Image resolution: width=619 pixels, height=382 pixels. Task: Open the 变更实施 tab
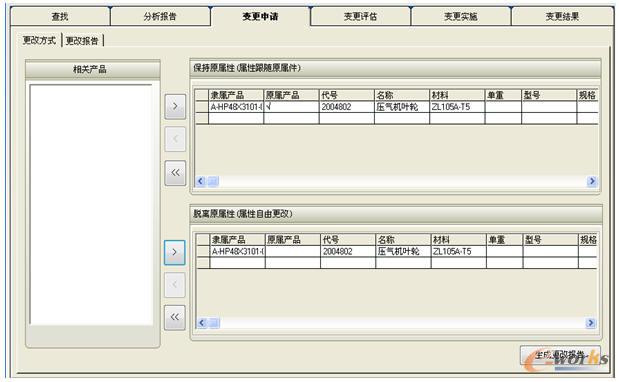click(x=461, y=17)
